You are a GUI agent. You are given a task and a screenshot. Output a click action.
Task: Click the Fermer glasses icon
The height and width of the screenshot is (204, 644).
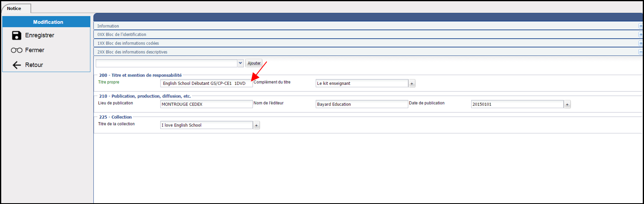[x=16, y=50]
